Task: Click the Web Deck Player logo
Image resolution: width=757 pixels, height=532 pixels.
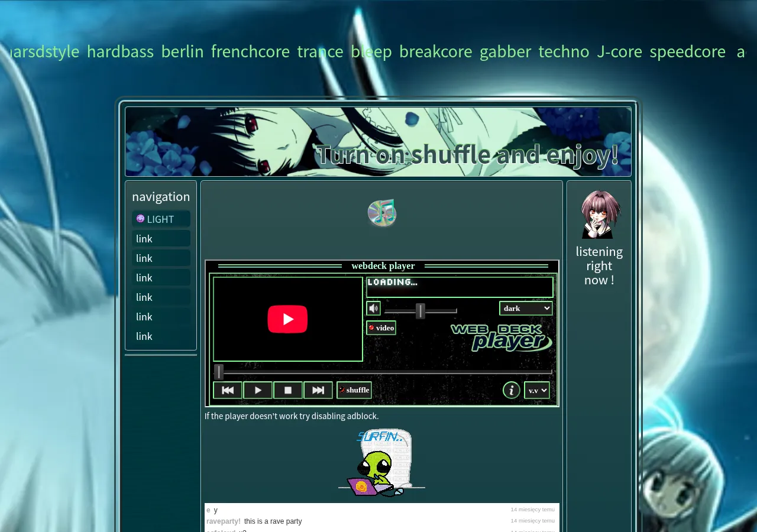Action: pos(502,338)
